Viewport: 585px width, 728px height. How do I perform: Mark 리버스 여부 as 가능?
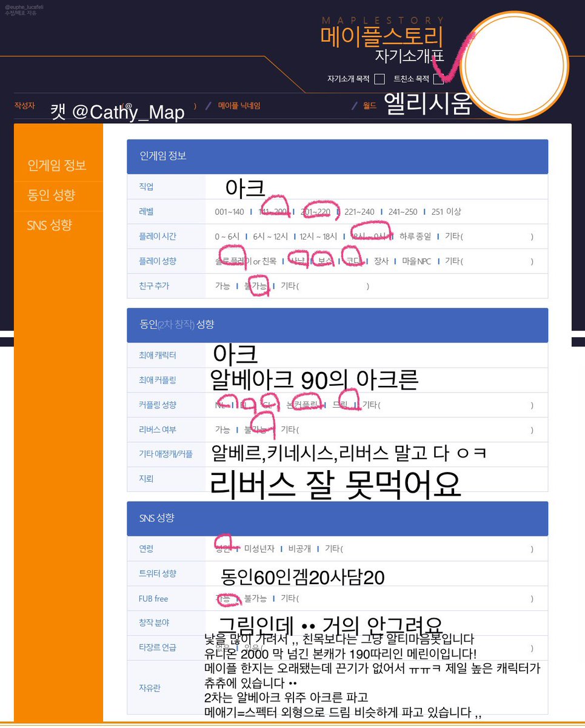(222, 430)
